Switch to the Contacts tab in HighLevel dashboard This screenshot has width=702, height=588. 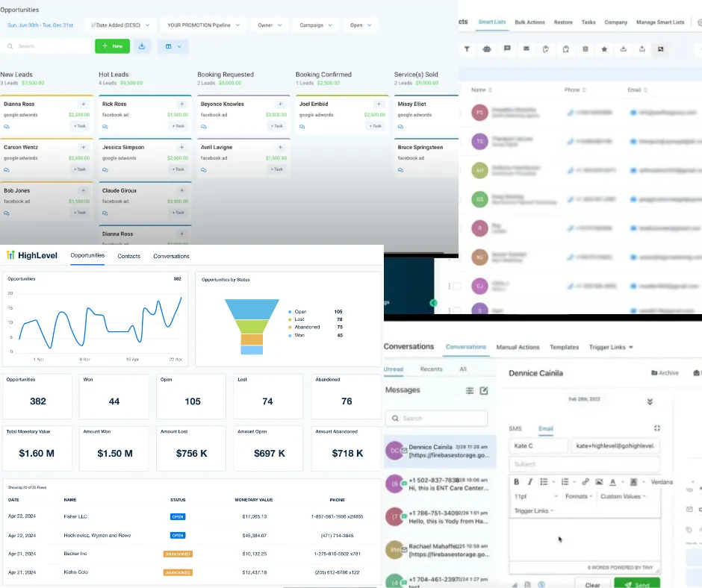129,256
